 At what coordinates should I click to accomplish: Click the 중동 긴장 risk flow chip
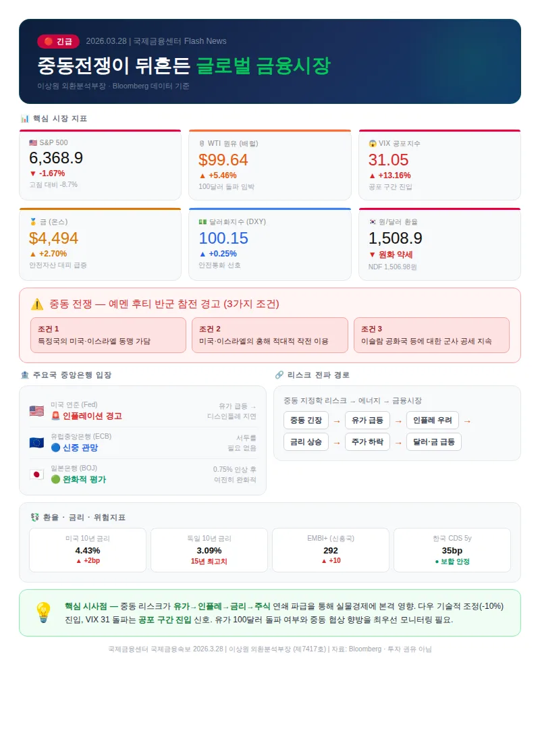point(306,421)
